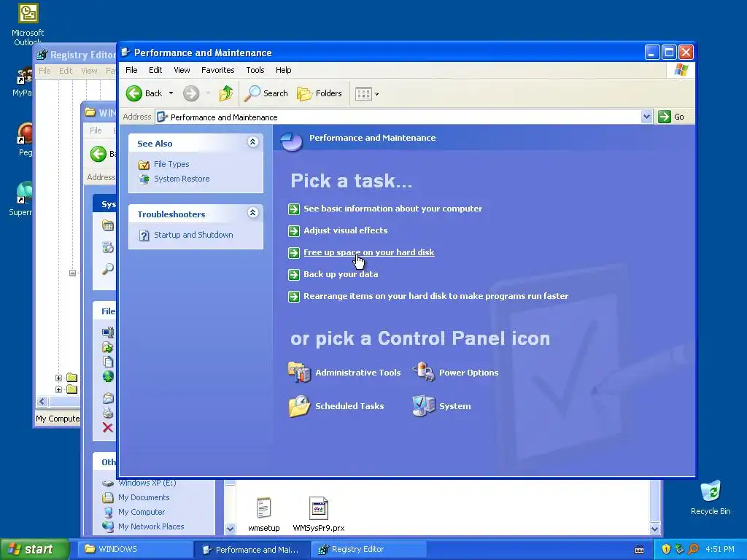Select 'Rearrange items on your hard disk' task
The width and height of the screenshot is (747, 560).
tap(436, 296)
